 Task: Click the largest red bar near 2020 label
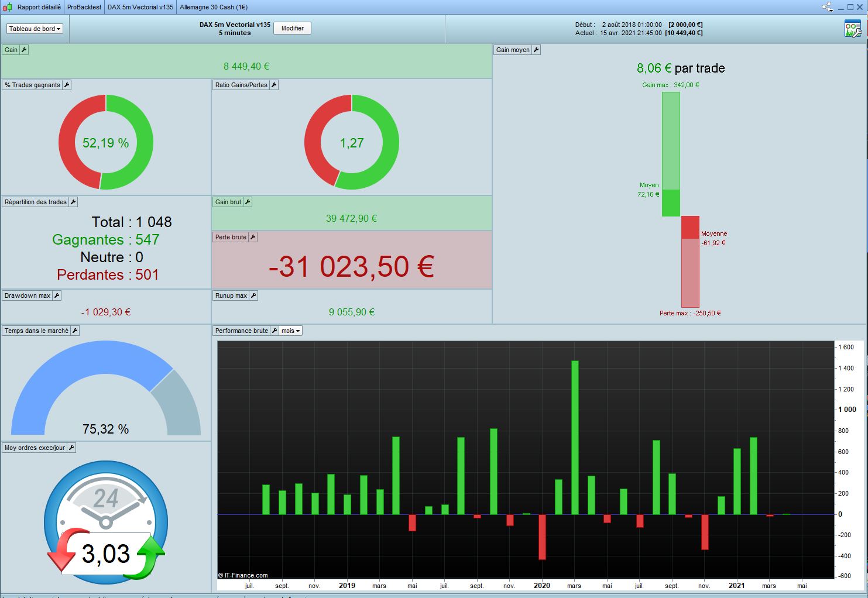coord(542,537)
